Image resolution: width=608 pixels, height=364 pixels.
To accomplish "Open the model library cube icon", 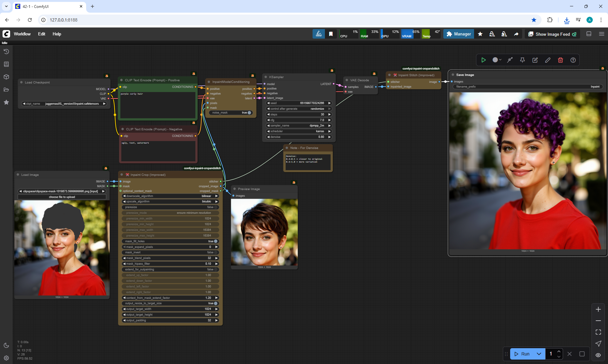I will tap(6, 77).
